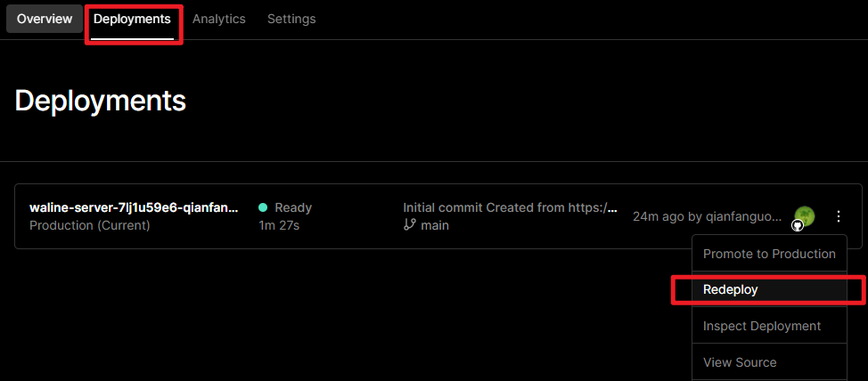Click the git branch icon beside main
Viewport: 868px width, 381px height.
pyautogui.click(x=410, y=225)
